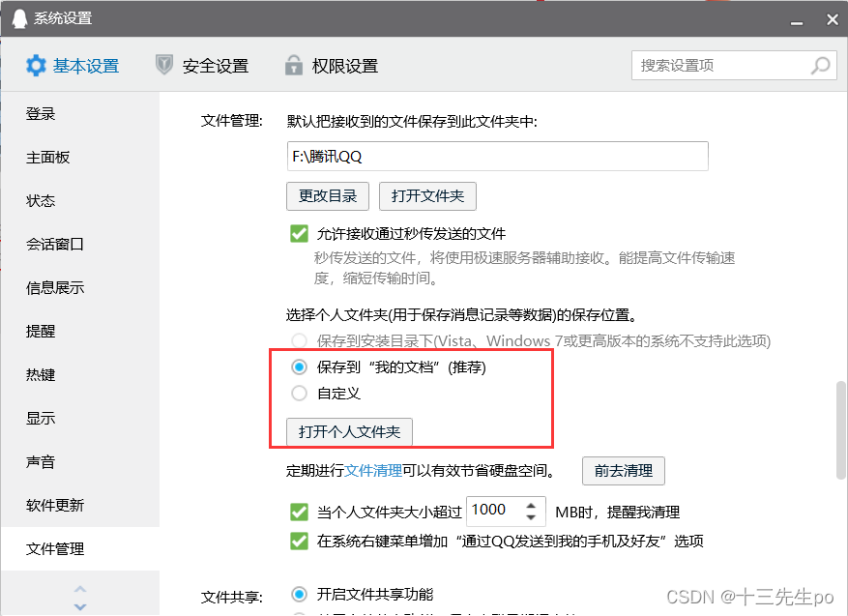Toggle 在系统右键菜单增加 option off

(x=299, y=542)
